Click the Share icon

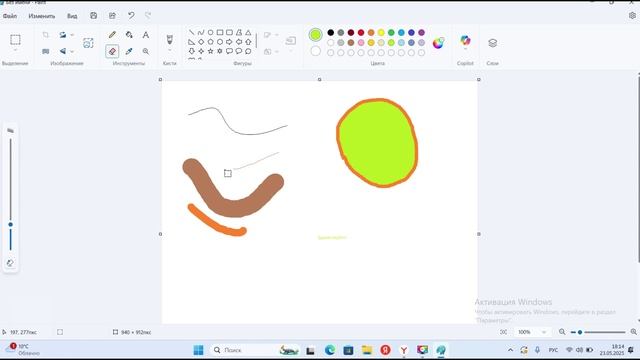(x=112, y=16)
